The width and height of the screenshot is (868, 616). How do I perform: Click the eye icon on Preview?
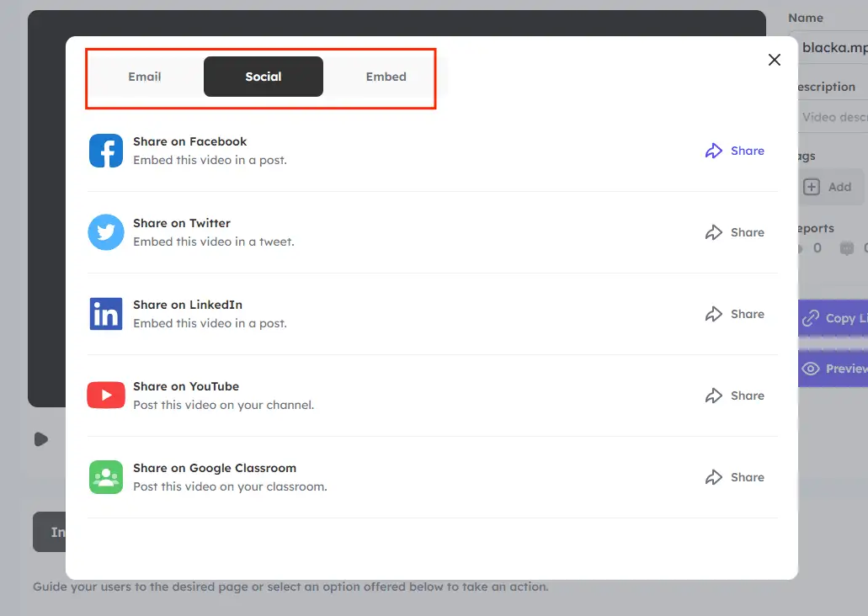pos(811,369)
